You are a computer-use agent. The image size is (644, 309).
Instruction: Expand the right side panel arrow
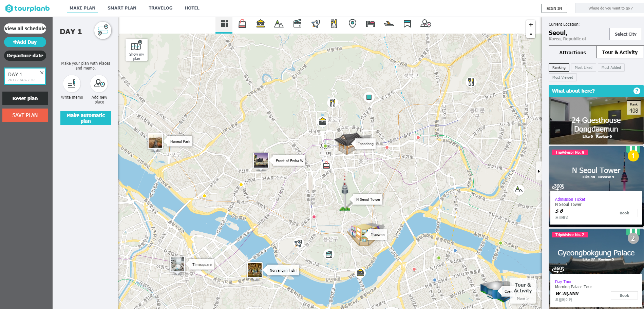[x=539, y=172]
